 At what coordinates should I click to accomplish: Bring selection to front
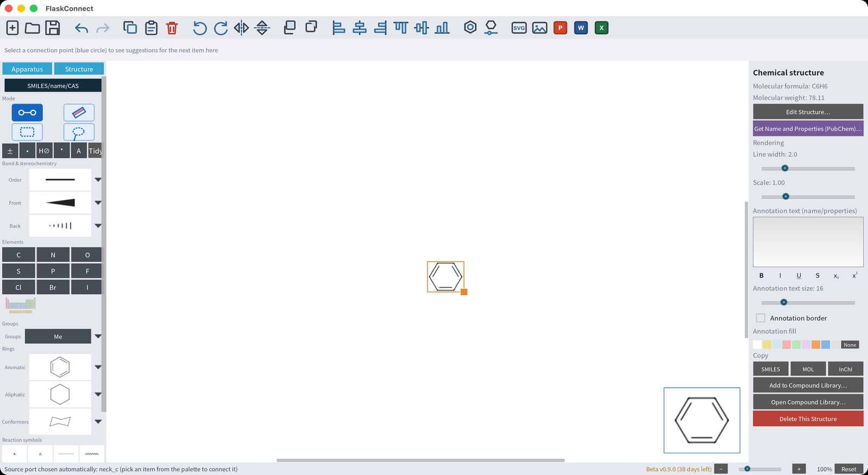point(290,27)
